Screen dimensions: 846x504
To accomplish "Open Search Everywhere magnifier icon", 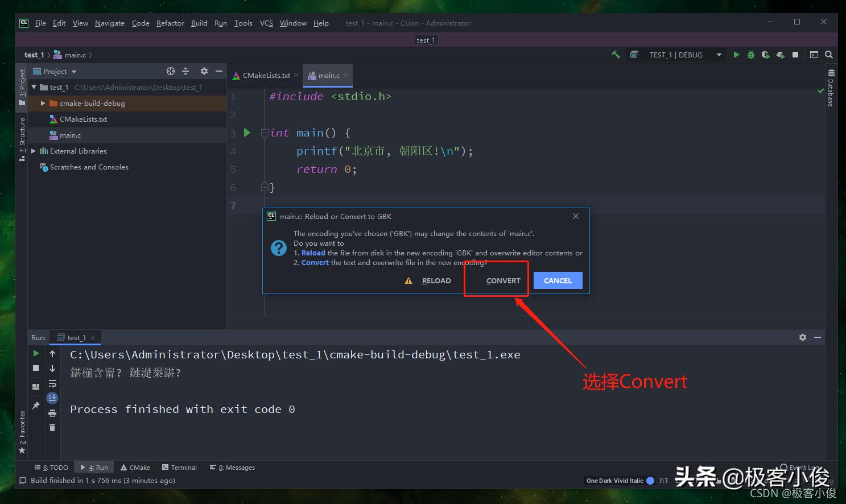I will pyautogui.click(x=829, y=55).
